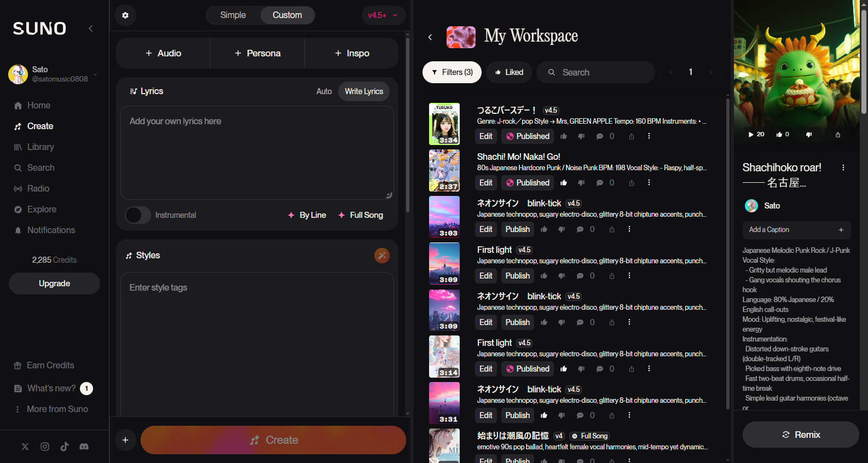Image resolution: width=868 pixels, height=463 pixels.
Task: Open the Instagram social link
Action: coord(45,447)
